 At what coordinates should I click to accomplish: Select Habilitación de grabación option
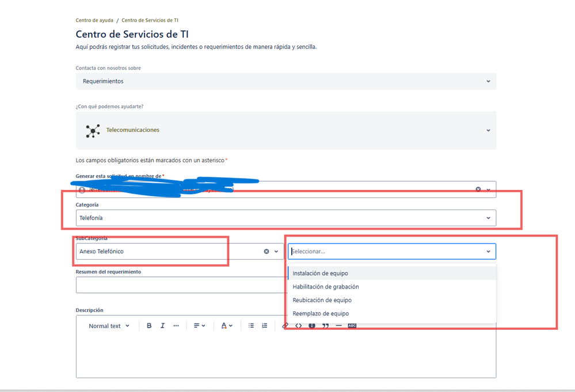392,287
